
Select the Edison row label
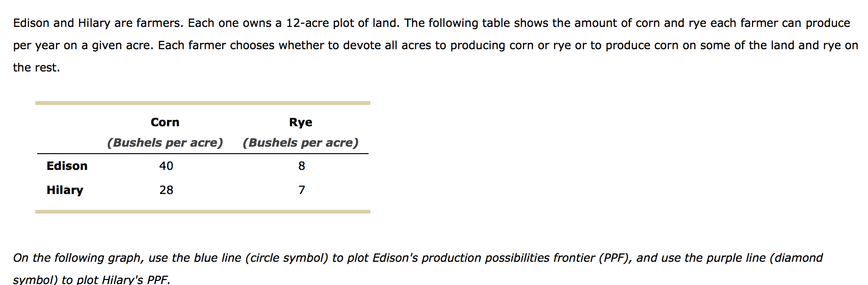click(x=67, y=166)
